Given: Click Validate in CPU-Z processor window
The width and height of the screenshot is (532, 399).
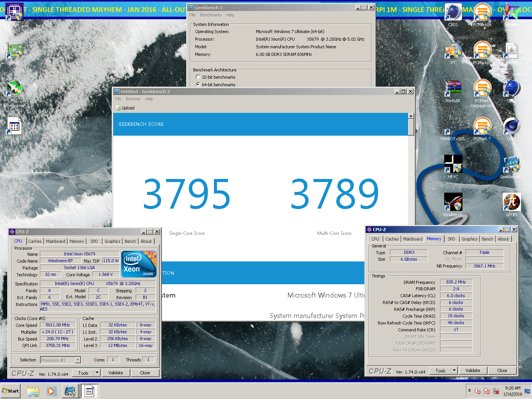Looking at the screenshot, I should point(116,373).
